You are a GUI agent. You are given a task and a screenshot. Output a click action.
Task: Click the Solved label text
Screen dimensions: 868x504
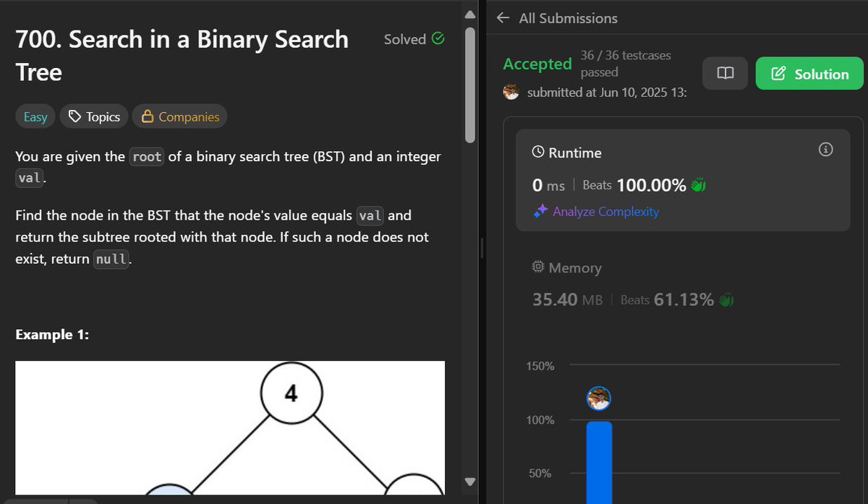point(404,40)
